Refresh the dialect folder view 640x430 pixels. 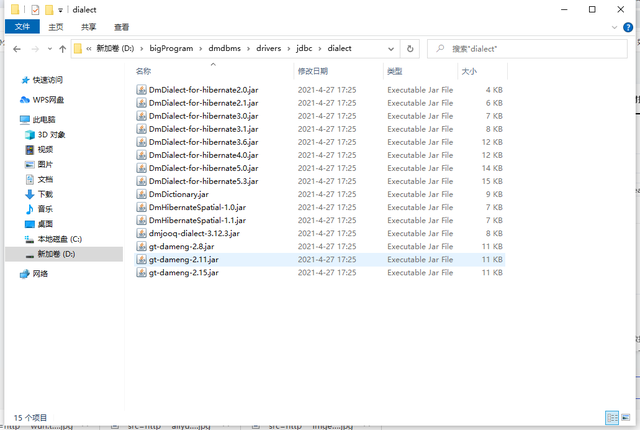[x=410, y=49]
